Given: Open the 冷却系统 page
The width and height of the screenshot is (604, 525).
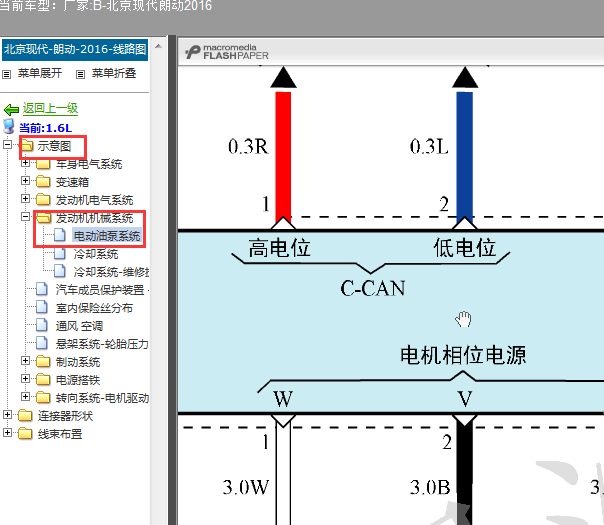Looking at the screenshot, I should click(96, 254).
